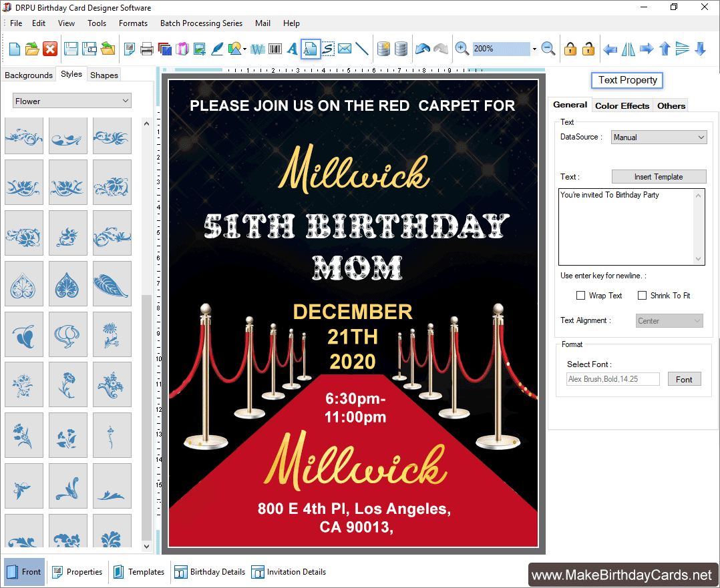This screenshot has width=720, height=588.
Task: Open the 200% zoom level dropdown
Action: (x=534, y=49)
